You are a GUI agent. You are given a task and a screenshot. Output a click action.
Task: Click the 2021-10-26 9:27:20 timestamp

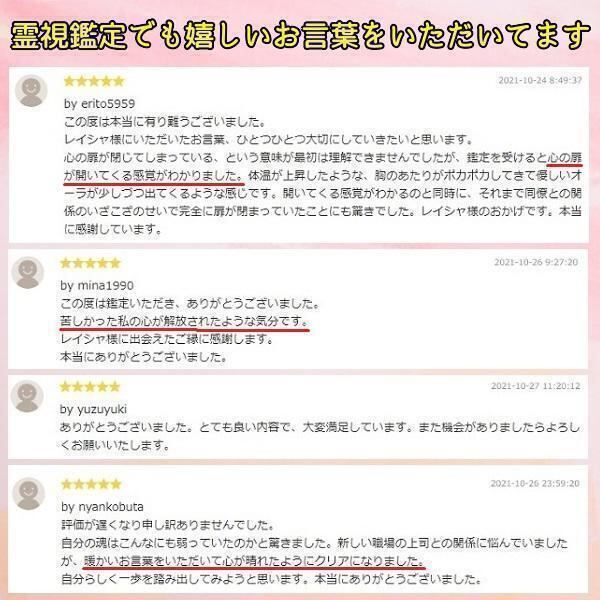click(536, 262)
